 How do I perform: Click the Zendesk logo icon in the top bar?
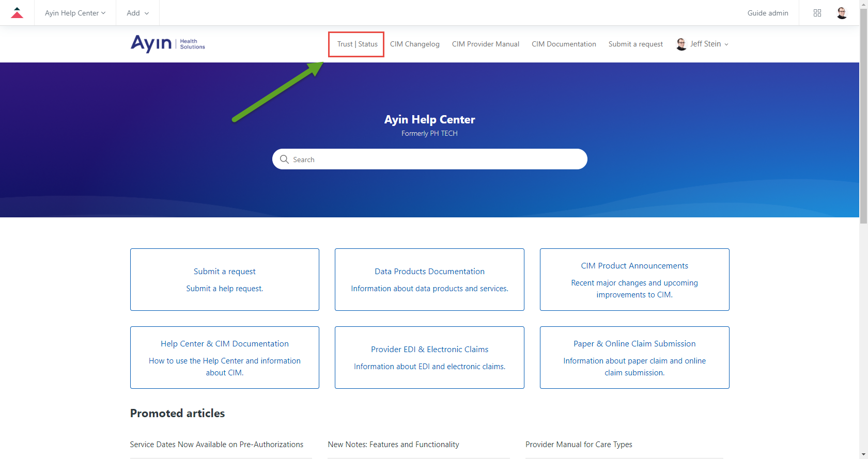pyautogui.click(x=17, y=13)
